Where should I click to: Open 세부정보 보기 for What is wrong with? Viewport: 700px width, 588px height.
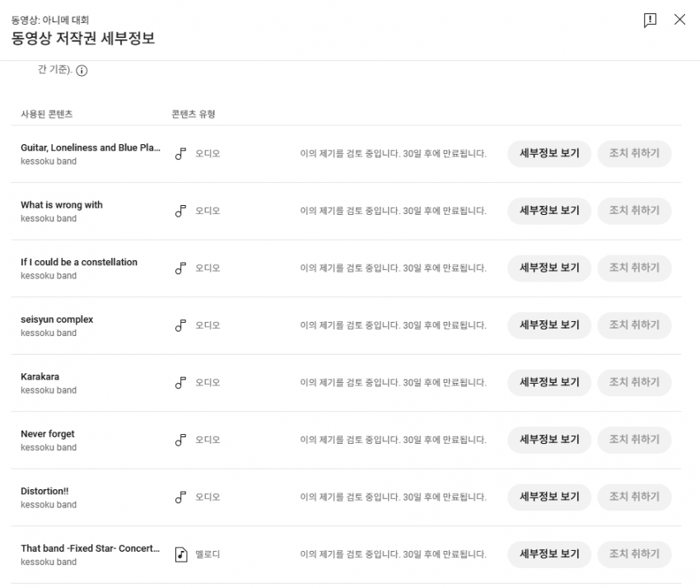(x=549, y=211)
